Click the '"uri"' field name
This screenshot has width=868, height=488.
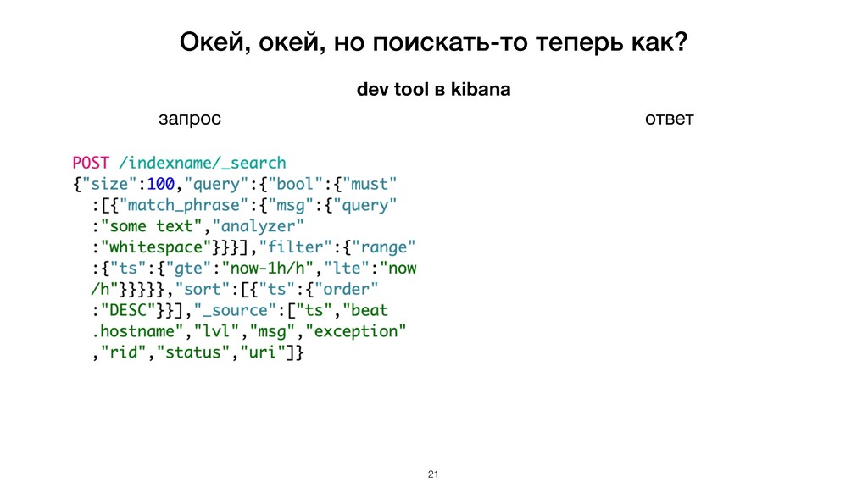[263, 352]
